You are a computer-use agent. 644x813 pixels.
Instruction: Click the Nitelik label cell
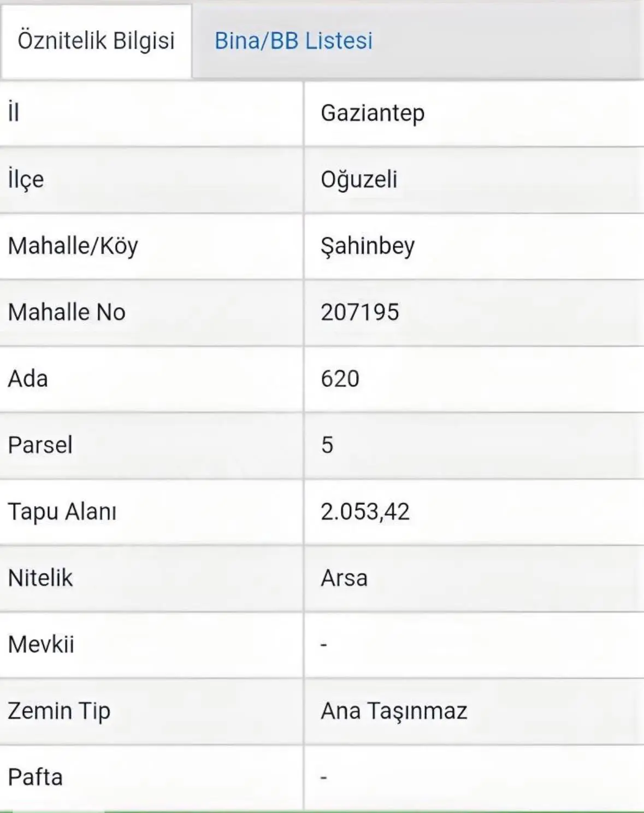(151, 578)
